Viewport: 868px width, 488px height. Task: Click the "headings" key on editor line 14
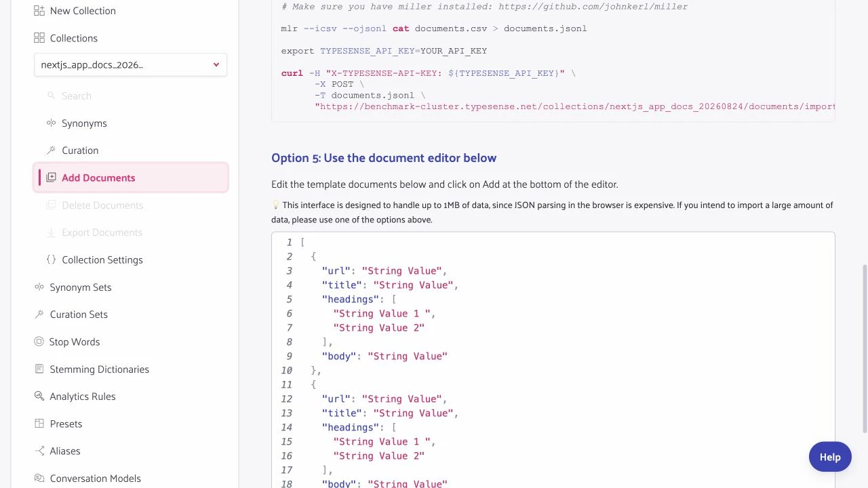tap(351, 428)
